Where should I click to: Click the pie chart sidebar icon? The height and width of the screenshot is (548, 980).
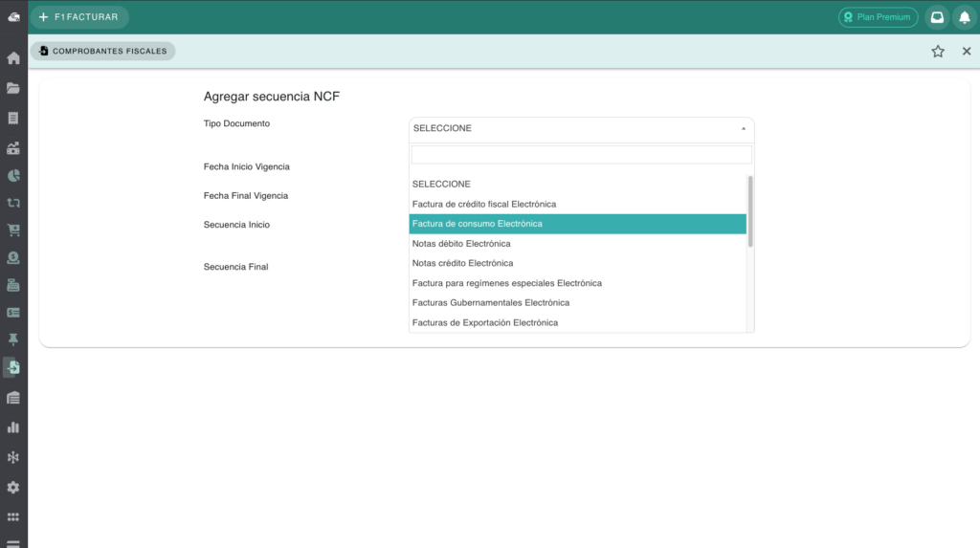(13, 176)
